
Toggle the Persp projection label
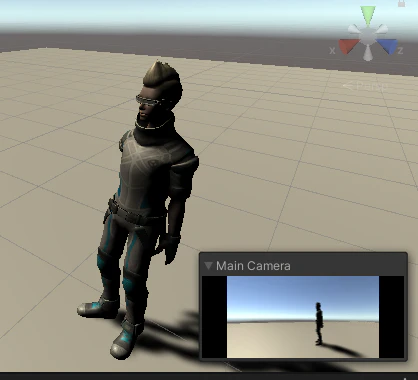(365, 86)
